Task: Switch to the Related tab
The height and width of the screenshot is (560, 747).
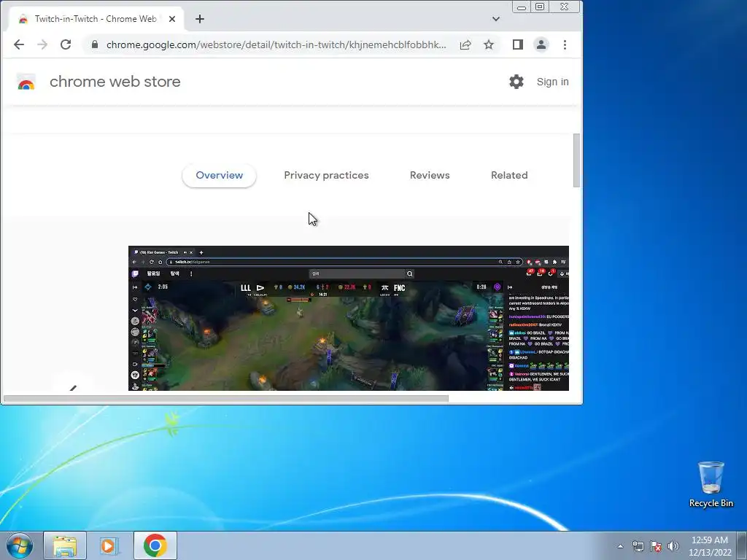Action: pyautogui.click(x=509, y=175)
